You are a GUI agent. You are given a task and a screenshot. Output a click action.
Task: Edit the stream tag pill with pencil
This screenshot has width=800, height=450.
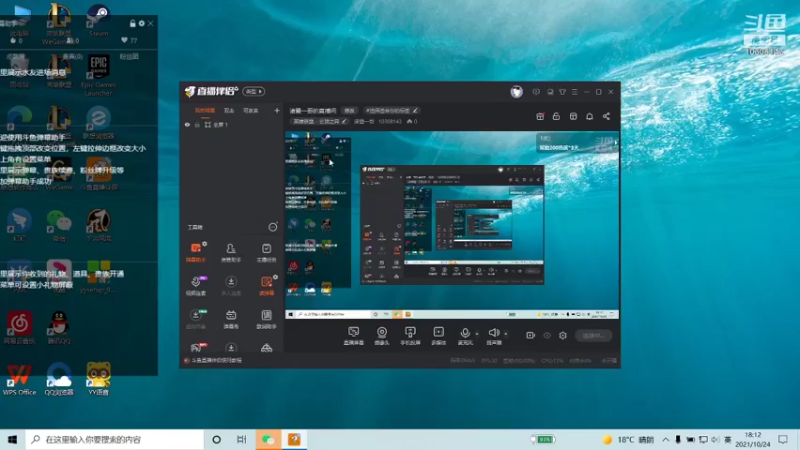click(391, 111)
